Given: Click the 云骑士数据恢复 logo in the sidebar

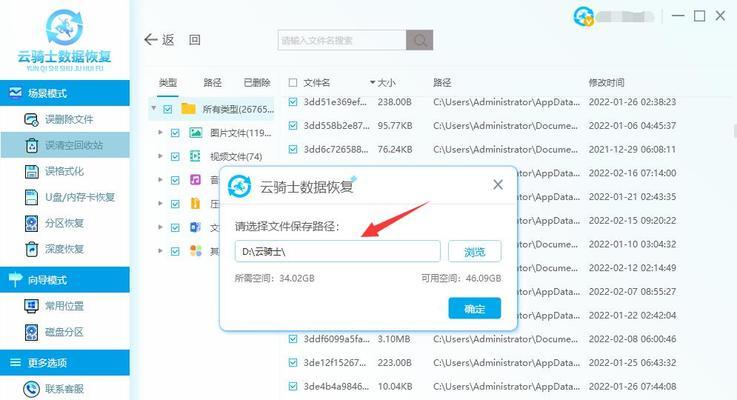Looking at the screenshot, I should coord(64,39).
